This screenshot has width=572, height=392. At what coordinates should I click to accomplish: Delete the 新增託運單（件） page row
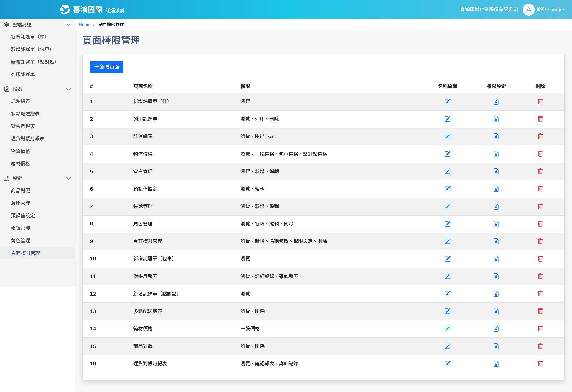[540, 102]
